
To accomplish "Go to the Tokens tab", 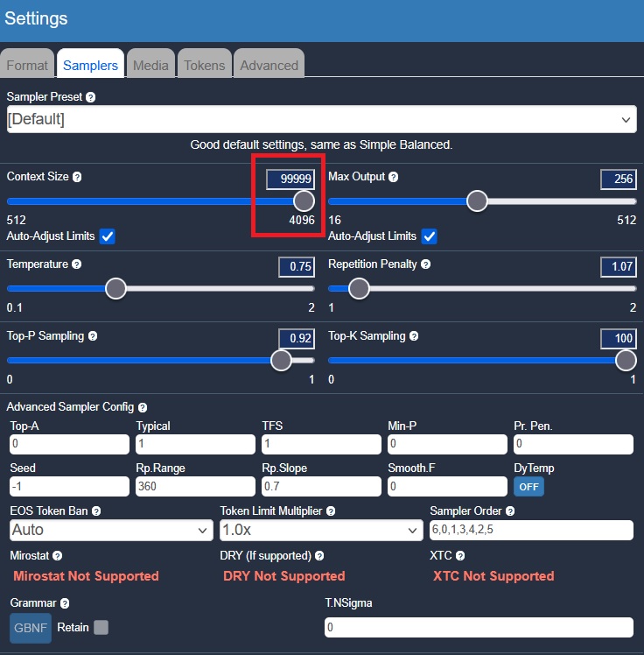I will 205,66.
